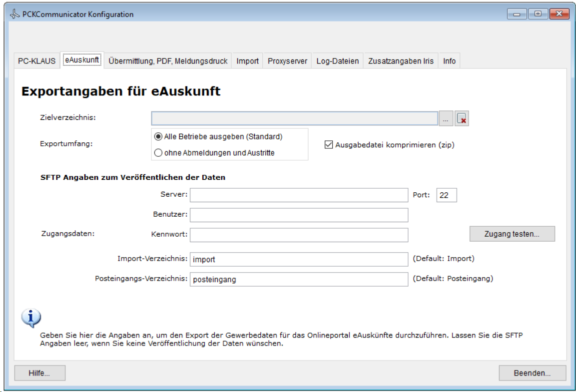The width and height of the screenshot is (576, 392).
Task: Open the Zielverzeichnis browse (...) button
Action: 446,119
